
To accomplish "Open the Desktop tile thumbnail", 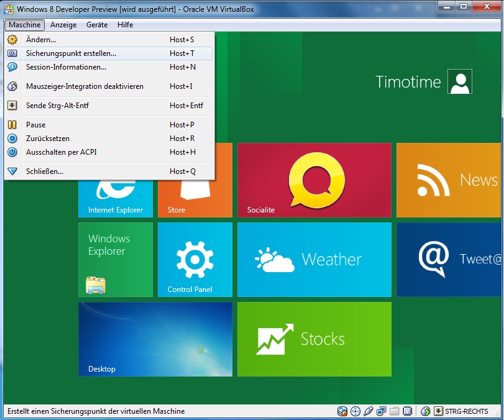I will pyautogui.click(x=155, y=339).
